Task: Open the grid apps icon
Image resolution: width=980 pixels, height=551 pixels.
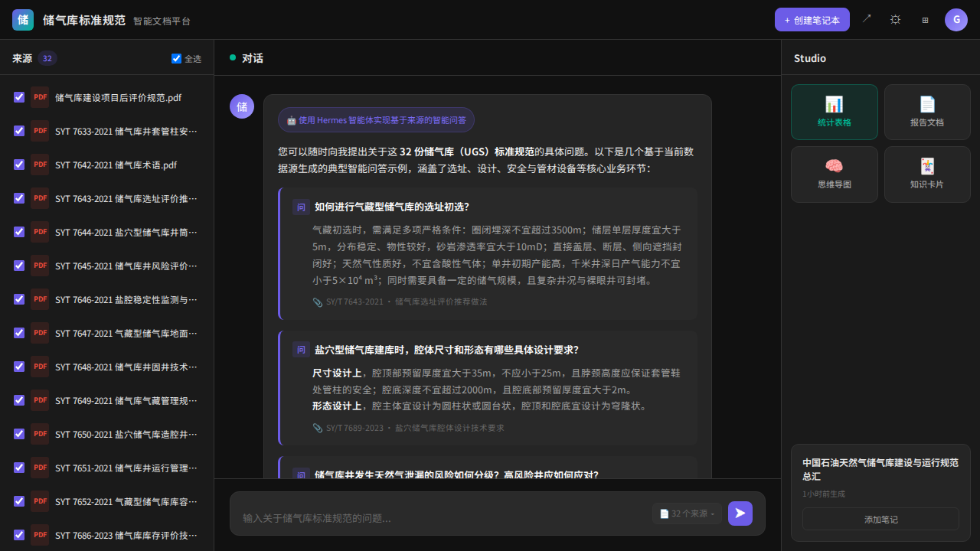Action: (x=925, y=20)
